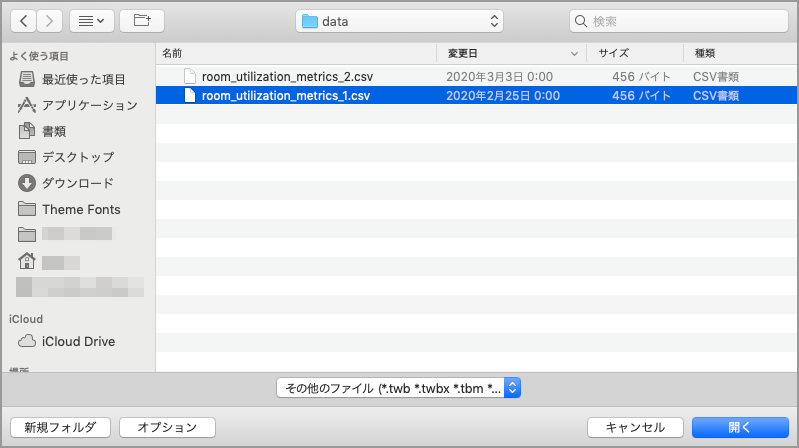Viewport: 799px width, 448px height.
Task: Click the desktop icon in sidebar
Action: [26, 157]
